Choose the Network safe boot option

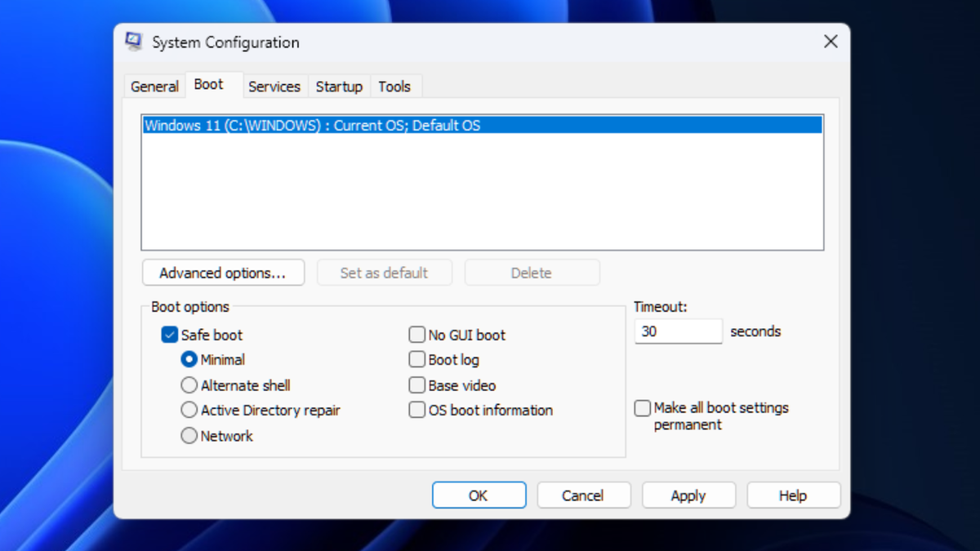point(189,436)
